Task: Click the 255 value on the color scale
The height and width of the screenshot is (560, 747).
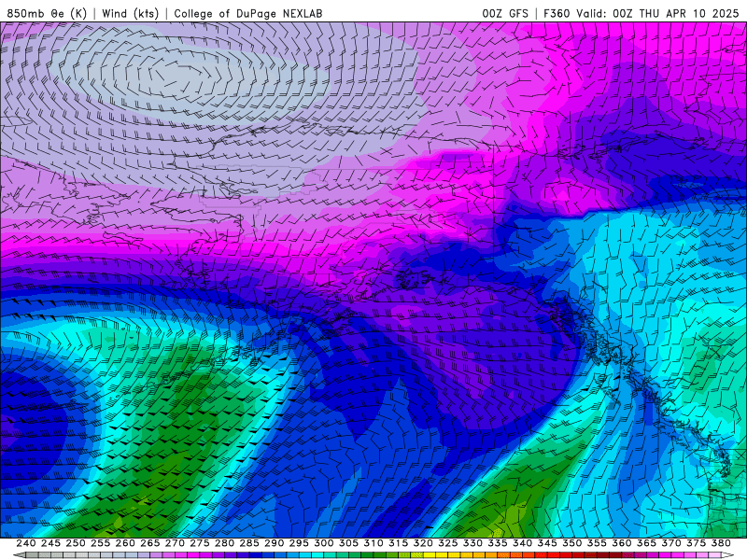Action: [100, 543]
